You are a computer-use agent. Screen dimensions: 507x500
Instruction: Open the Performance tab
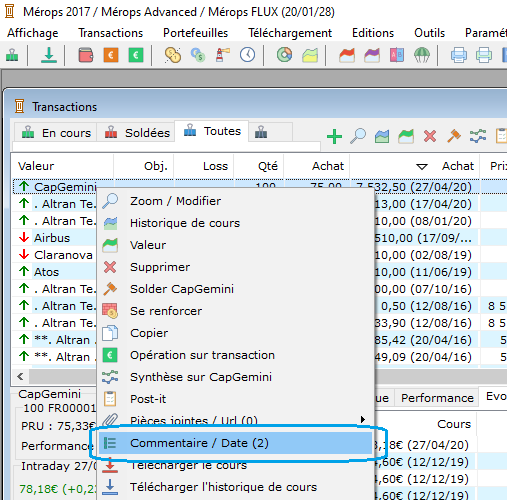tap(437, 398)
